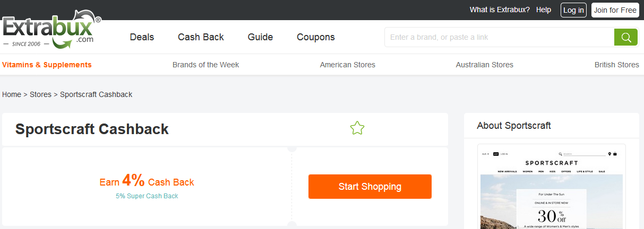
Task: Open the What is Extrabux? link
Action: (x=500, y=10)
